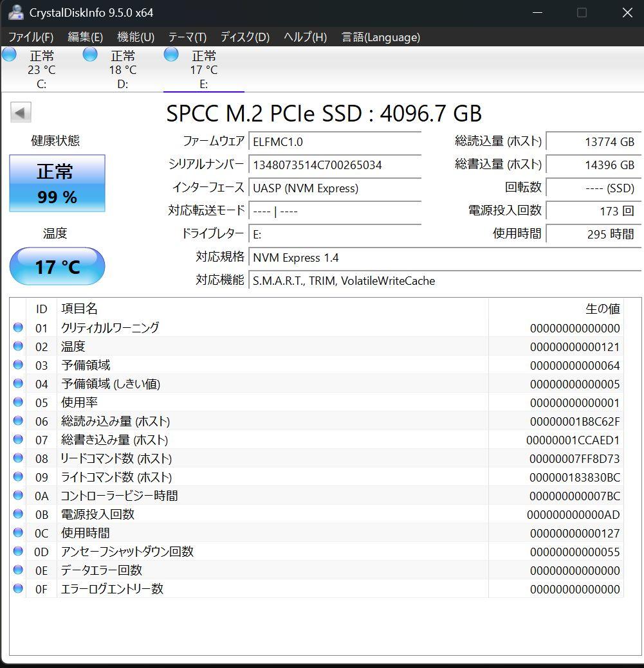Click the 17 °C temperature gauge
Viewport: 644px width, 668px height.
(57, 266)
